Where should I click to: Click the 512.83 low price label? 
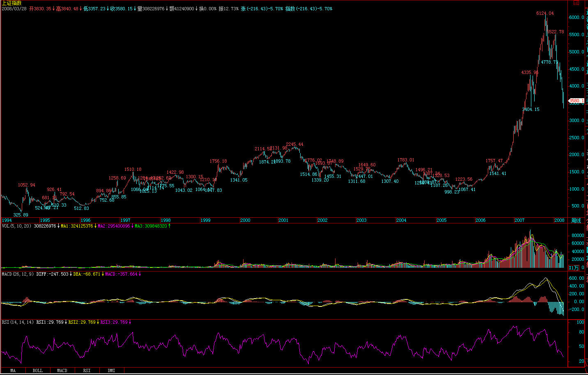click(x=81, y=209)
